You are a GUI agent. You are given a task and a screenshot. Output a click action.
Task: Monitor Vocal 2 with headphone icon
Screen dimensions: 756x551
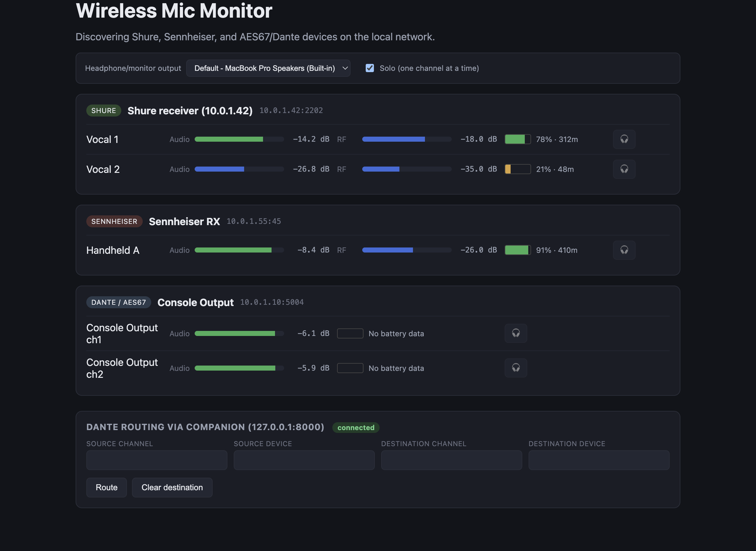point(624,169)
